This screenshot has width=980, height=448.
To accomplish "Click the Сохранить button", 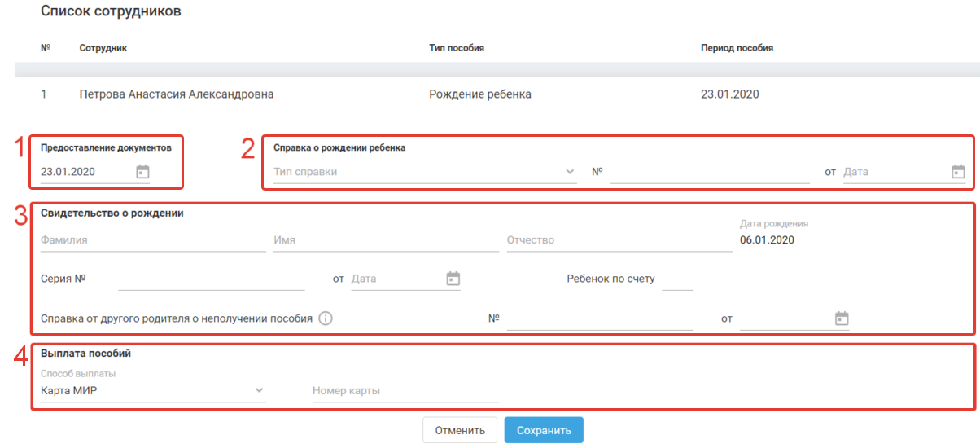I will point(544,430).
